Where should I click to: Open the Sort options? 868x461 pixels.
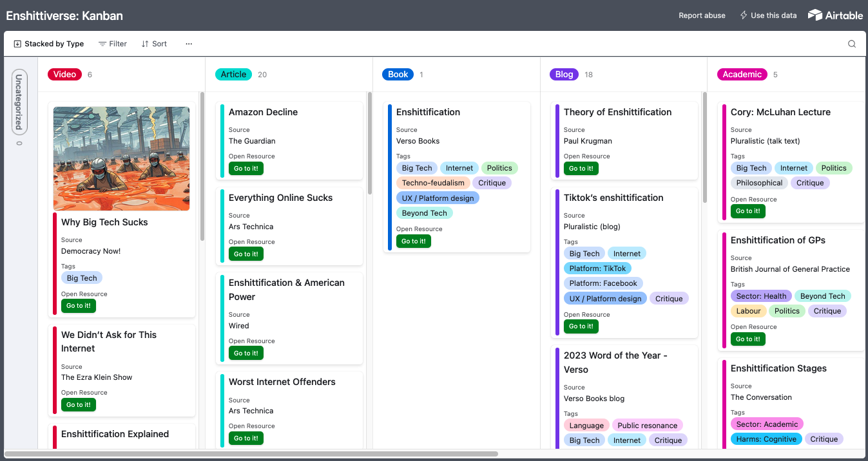(154, 44)
